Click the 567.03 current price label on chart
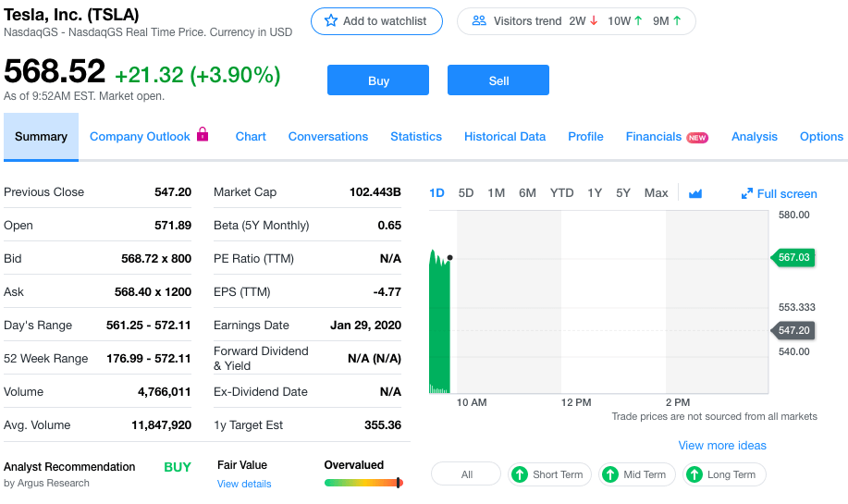 click(793, 257)
